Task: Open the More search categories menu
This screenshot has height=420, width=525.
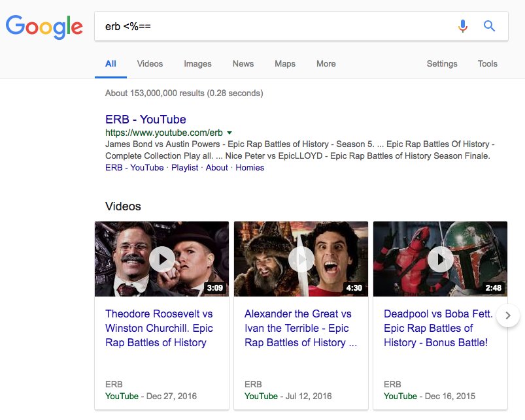Action: [x=326, y=63]
